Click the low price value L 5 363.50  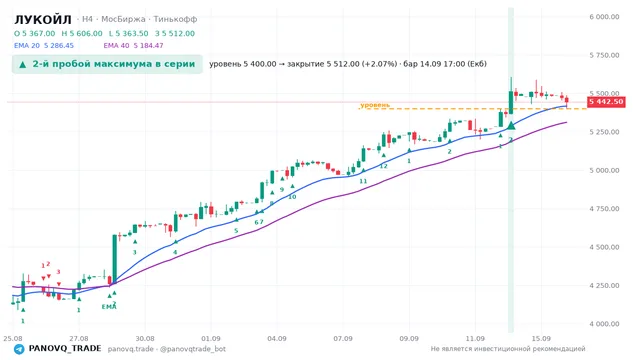tap(129, 33)
